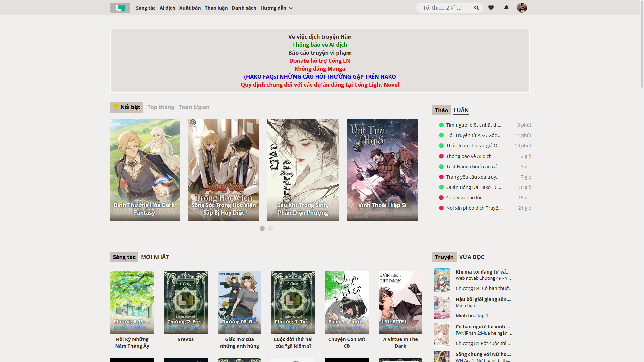Open the Donate hỗ trợ Cổng LN link
This screenshot has width=644, height=362.
click(320, 61)
